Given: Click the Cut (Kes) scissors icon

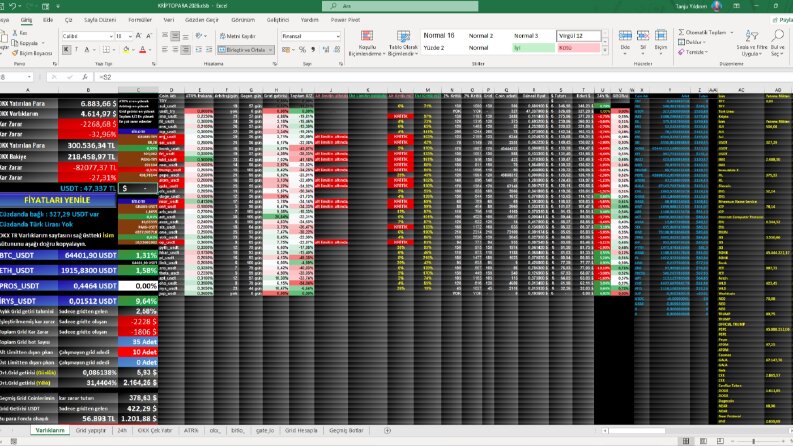Looking at the screenshot, I should 15,32.
